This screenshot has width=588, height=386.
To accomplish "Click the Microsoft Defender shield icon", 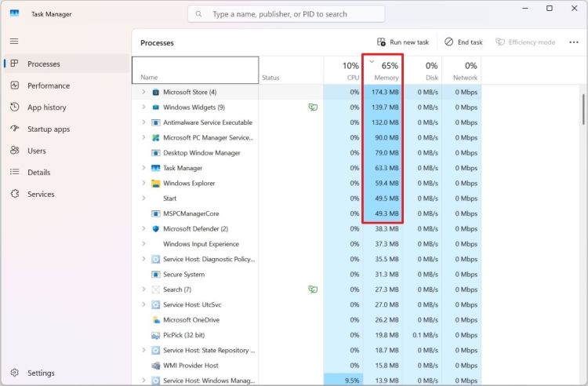I will click(x=155, y=229).
